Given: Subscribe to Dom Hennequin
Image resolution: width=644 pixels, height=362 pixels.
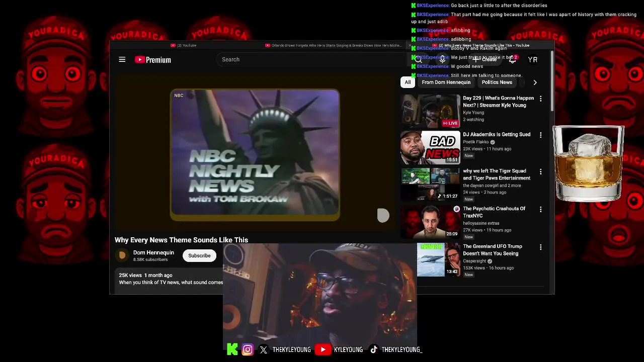Looking at the screenshot, I should (x=199, y=255).
